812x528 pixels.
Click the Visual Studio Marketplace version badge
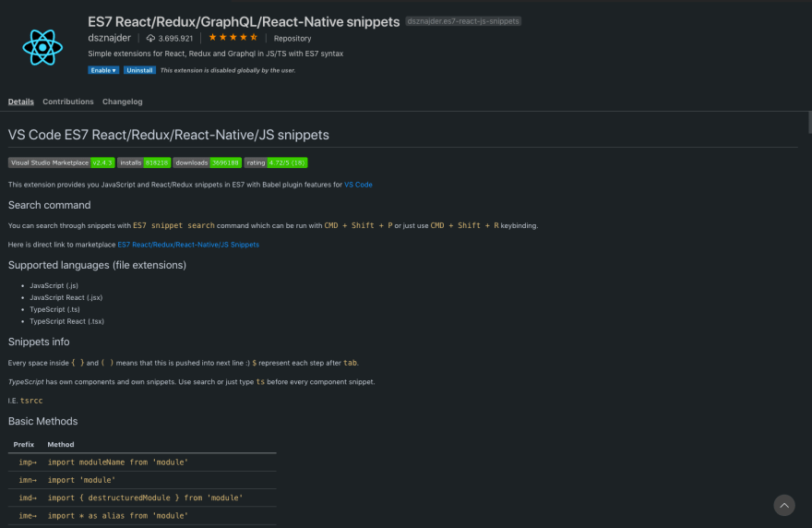62,162
